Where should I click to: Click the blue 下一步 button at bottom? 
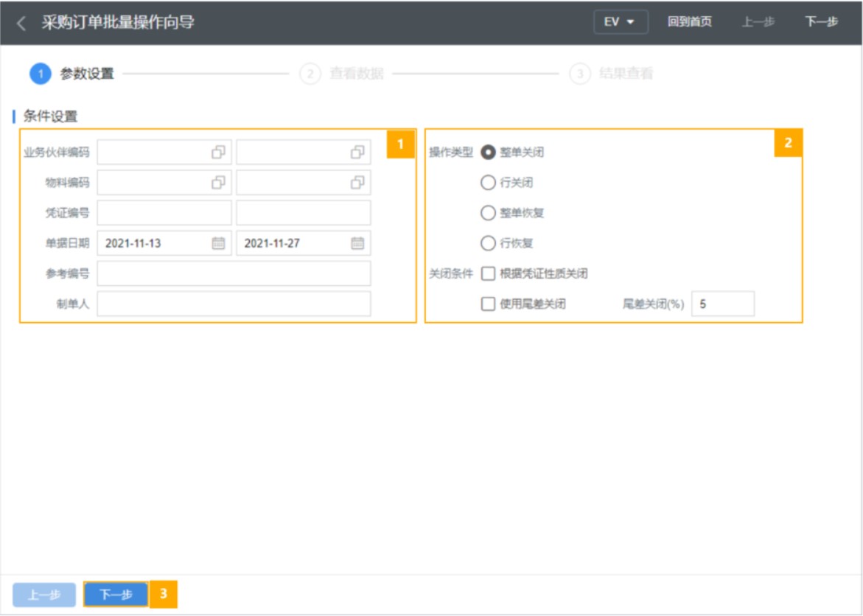[116, 595]
